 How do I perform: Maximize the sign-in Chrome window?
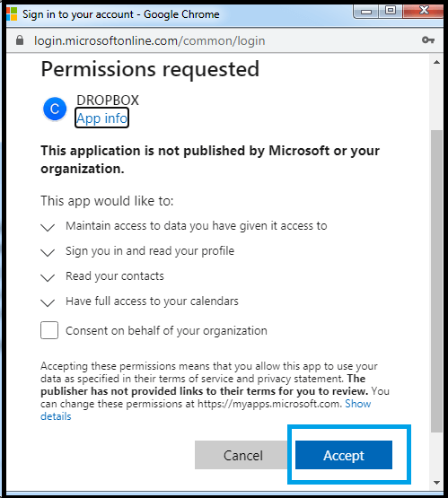click(391, 11)
